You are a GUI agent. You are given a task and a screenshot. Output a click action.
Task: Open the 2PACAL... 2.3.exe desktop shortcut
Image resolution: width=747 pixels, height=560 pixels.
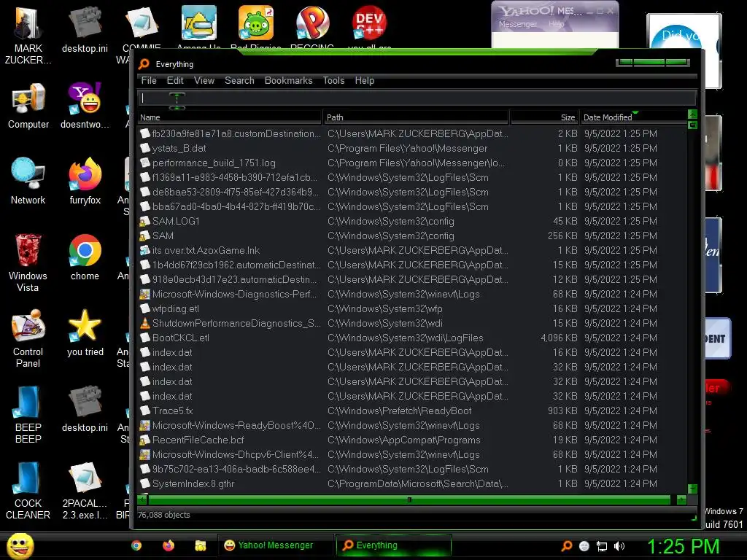(85, 491)
